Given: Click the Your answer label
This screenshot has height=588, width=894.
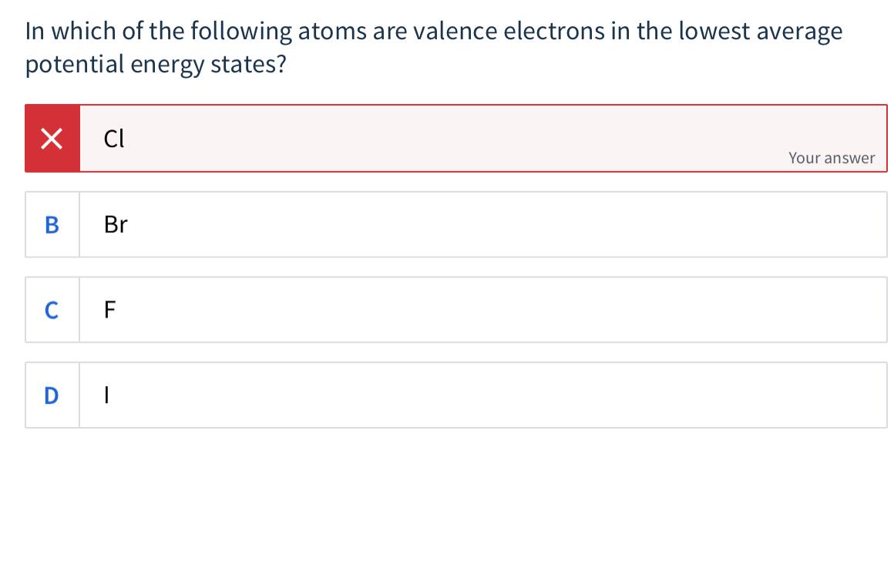Looking at the screenshot, I should tap(832, 157).
